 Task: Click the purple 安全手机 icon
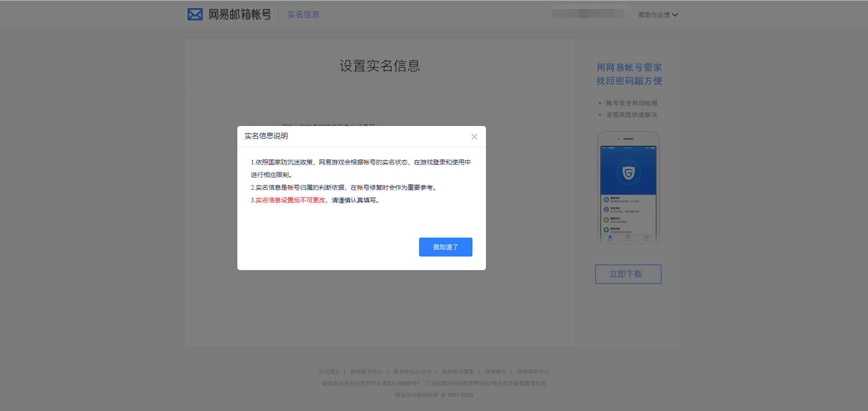pos(606,209)
